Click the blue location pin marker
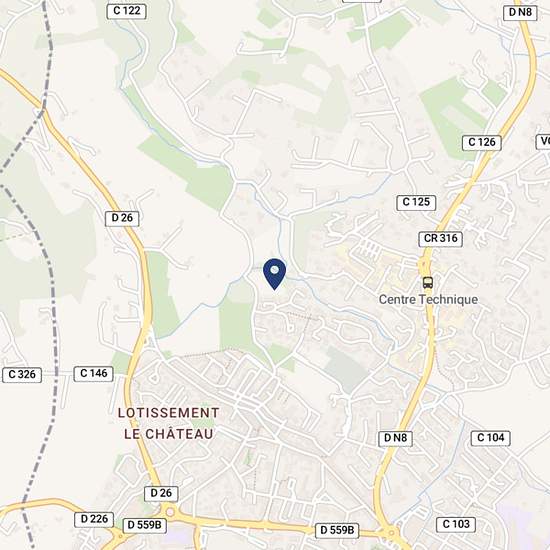Viewport: 550px width, 550px height. click(274, 274)
